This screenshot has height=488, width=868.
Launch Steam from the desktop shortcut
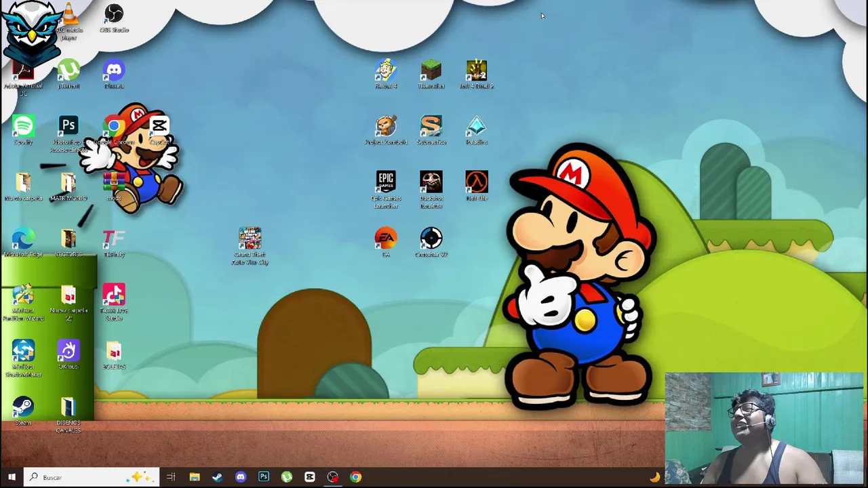point(23,408)
